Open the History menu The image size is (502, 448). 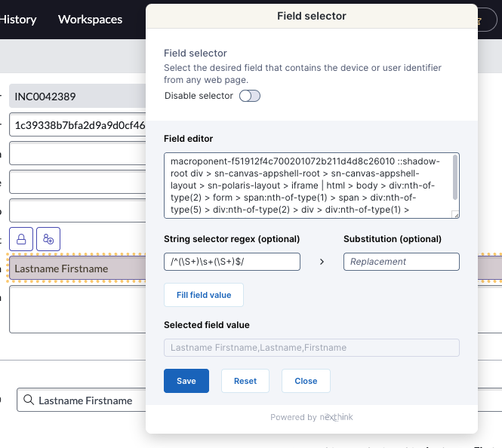(18, 20)
